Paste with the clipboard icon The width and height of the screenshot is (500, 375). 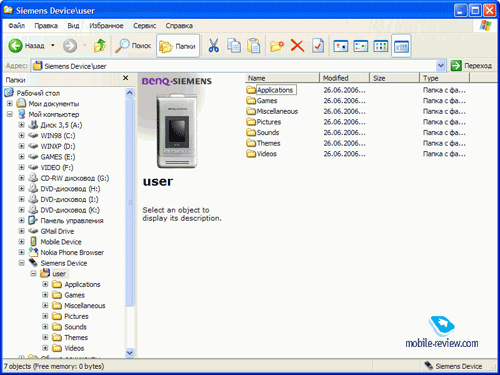(254, 46)
